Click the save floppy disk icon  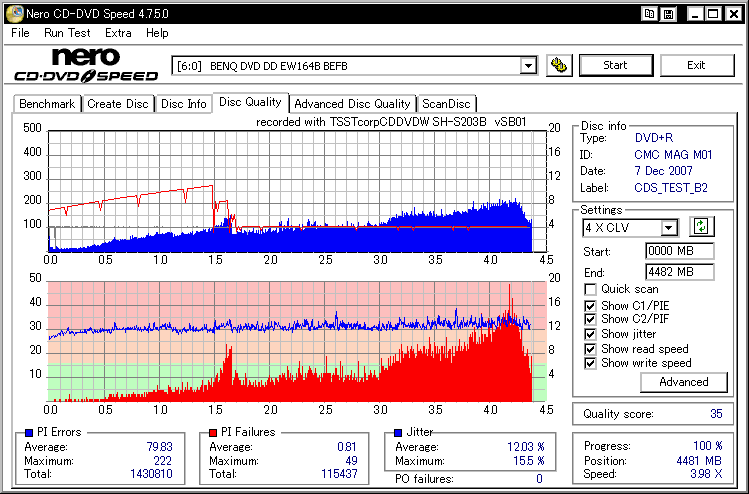(667, 14)
